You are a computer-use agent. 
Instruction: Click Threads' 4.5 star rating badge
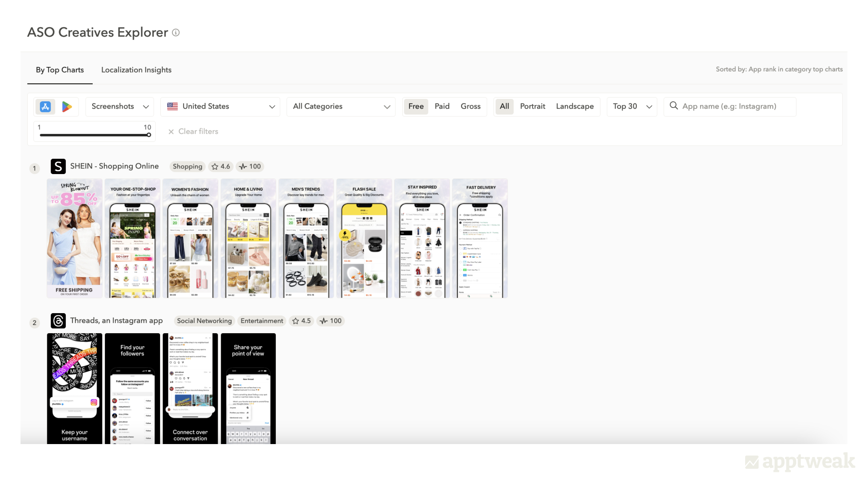tap(301, 321)
